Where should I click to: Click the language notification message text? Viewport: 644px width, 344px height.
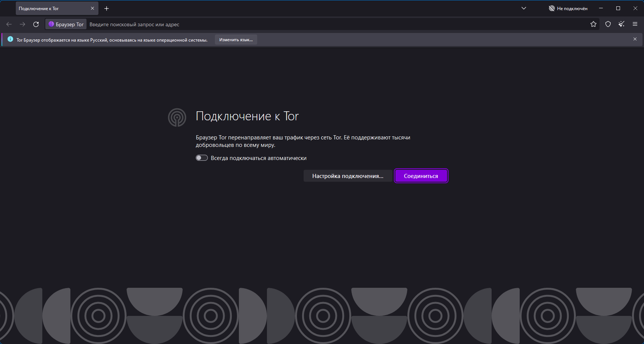click(x=112, y=40)
